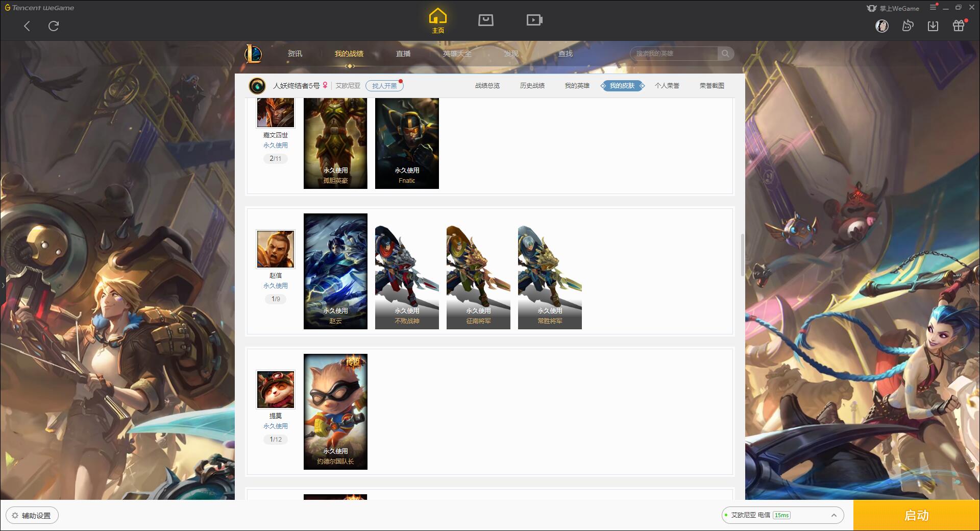Screen dimensions: 980x531
Task: Click the vertical scrollbar thumb
Action: [x=743, y=255]
